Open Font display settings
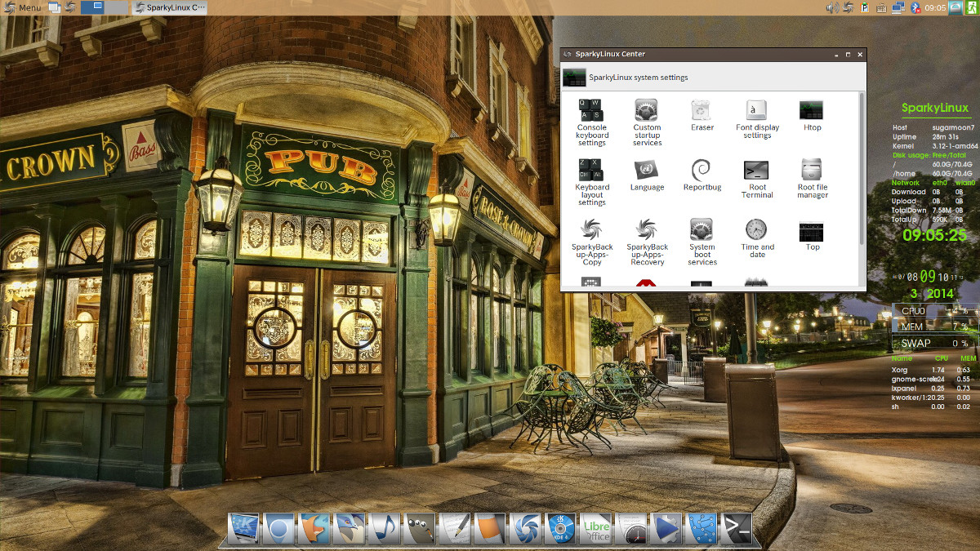 (757, 119)
